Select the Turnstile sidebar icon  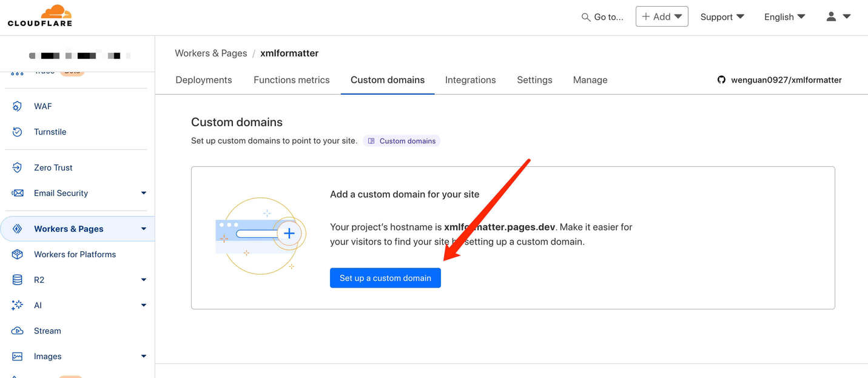16,132
